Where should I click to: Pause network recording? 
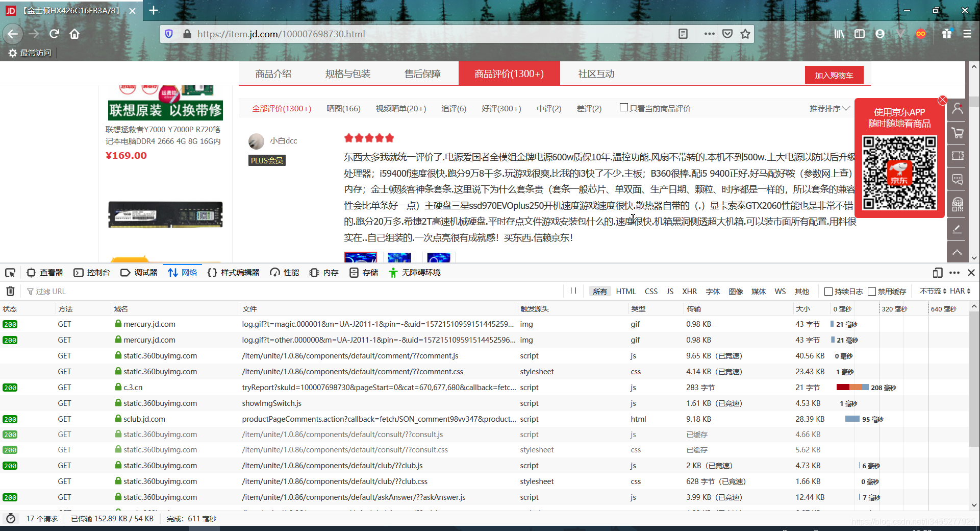(x=573, y=291)
